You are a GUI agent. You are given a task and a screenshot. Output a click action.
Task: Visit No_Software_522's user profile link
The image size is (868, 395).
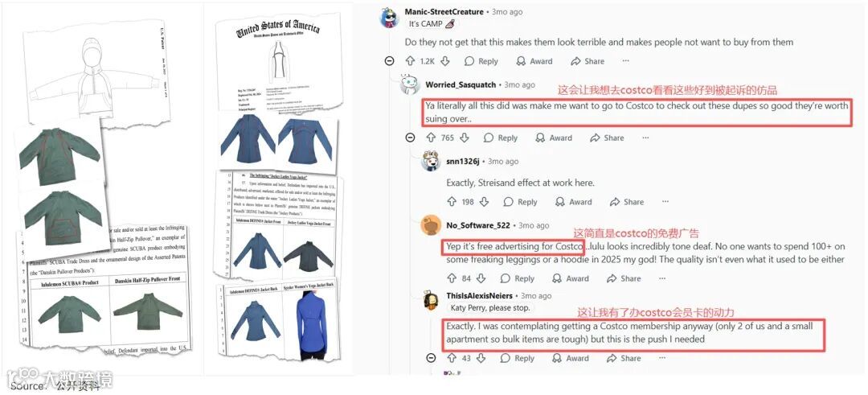coord(479,225)
